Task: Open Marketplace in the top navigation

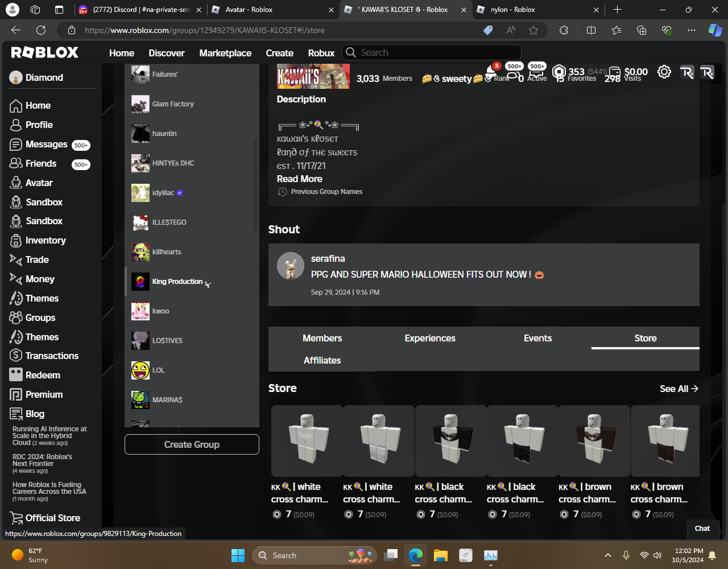Action: pos(225,53)
